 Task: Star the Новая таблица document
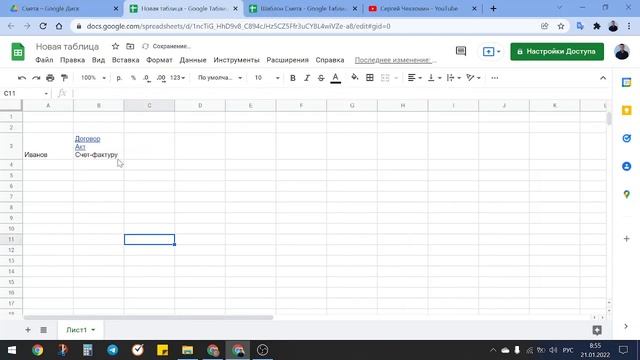coord(116,46)
